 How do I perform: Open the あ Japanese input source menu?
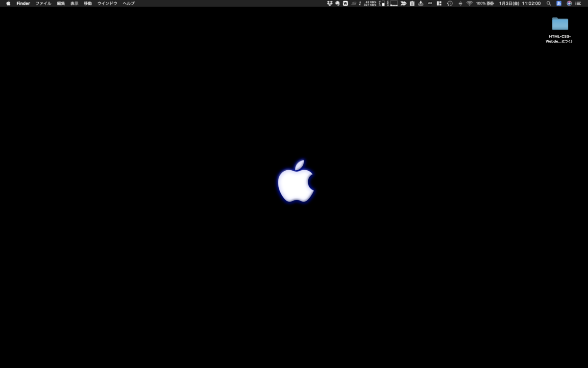tap(559, 3)
